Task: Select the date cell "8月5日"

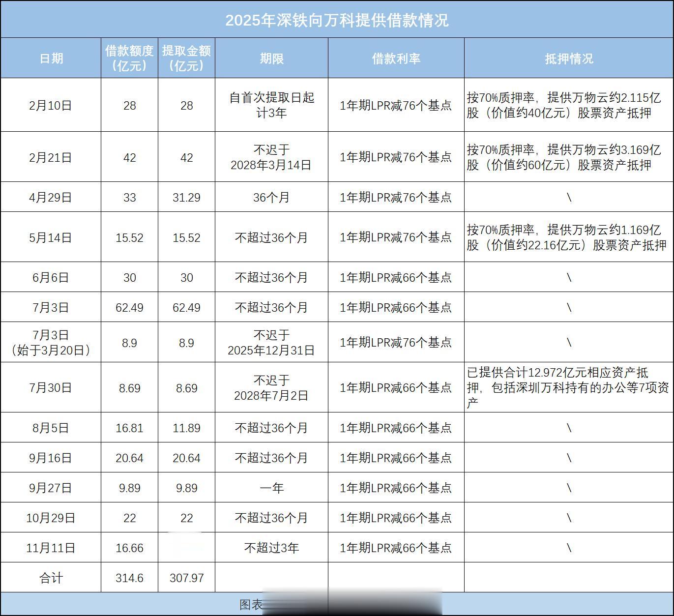Action: tap(51, 428)
